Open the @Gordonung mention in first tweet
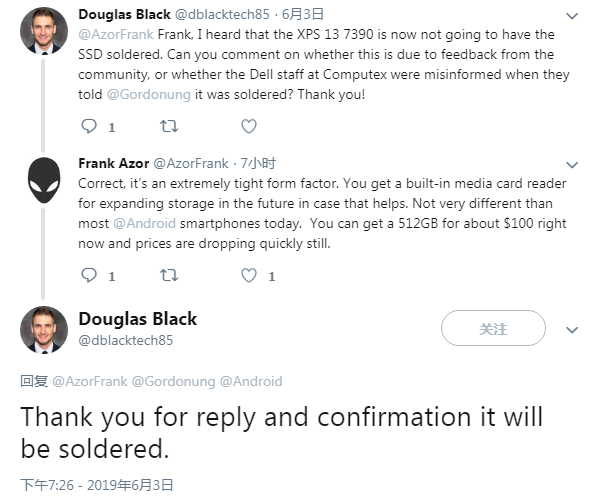 [x=150, y=94]
